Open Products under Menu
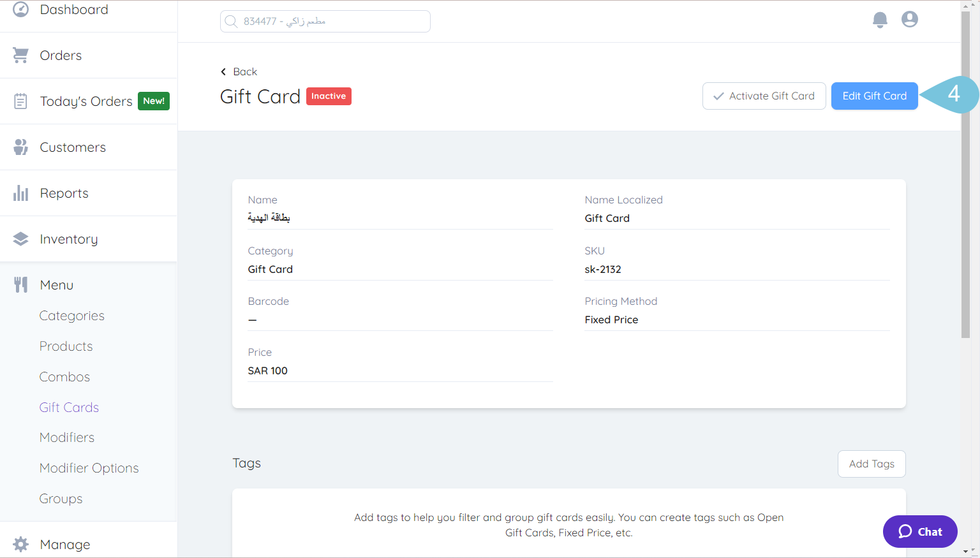The width and height of the screenshot is (980, 558). click(x=66, y=346)
